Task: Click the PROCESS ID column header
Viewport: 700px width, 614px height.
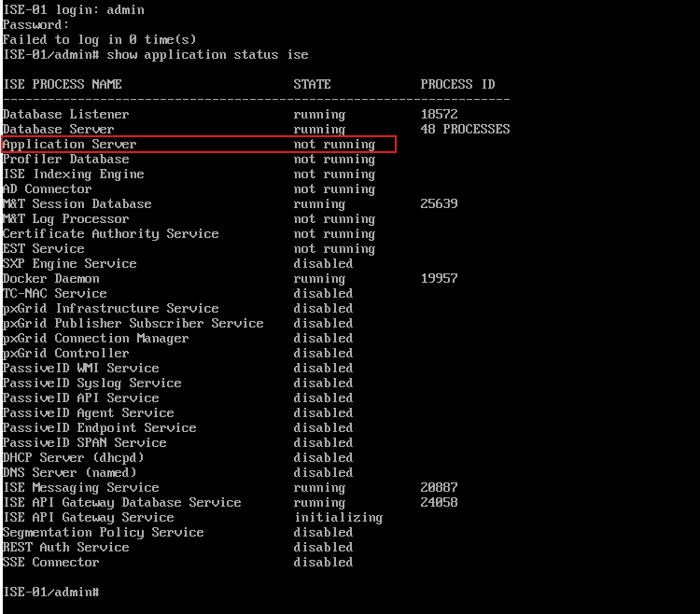Action: [457, 85]
